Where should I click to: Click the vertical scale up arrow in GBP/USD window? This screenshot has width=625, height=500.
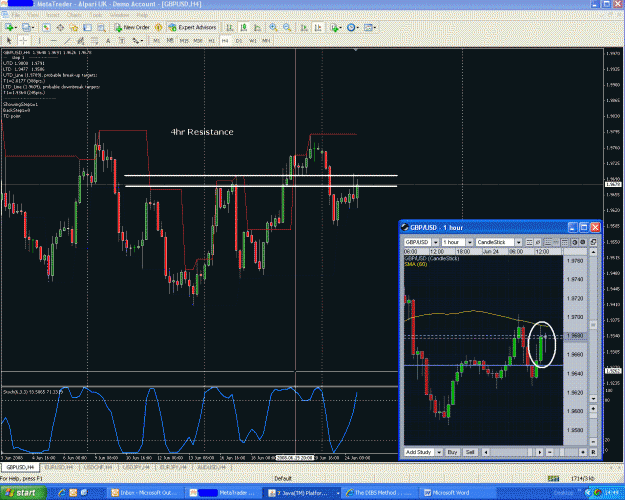593,252
